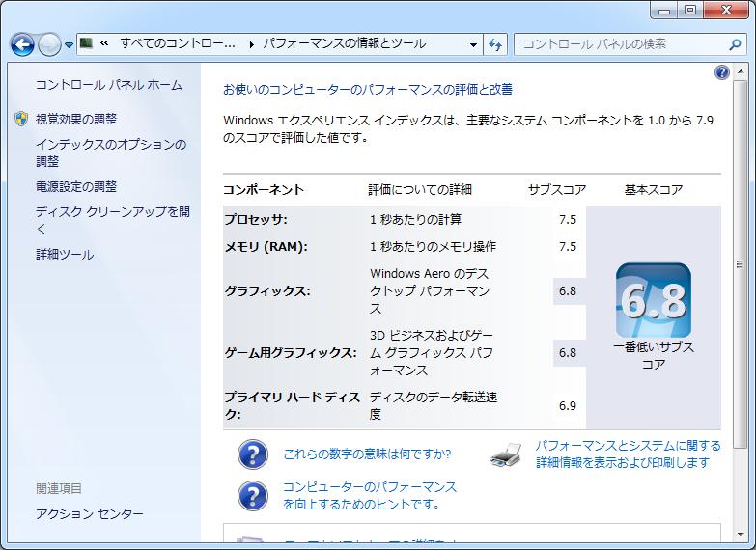
Task: Click ゲーム用グラフィックス: row label
Action: click(291, 352)
